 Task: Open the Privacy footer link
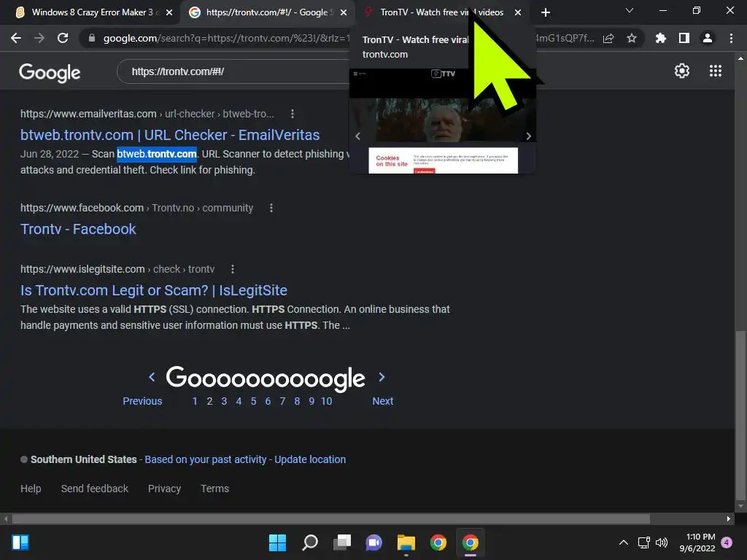[x=164, y=489]
